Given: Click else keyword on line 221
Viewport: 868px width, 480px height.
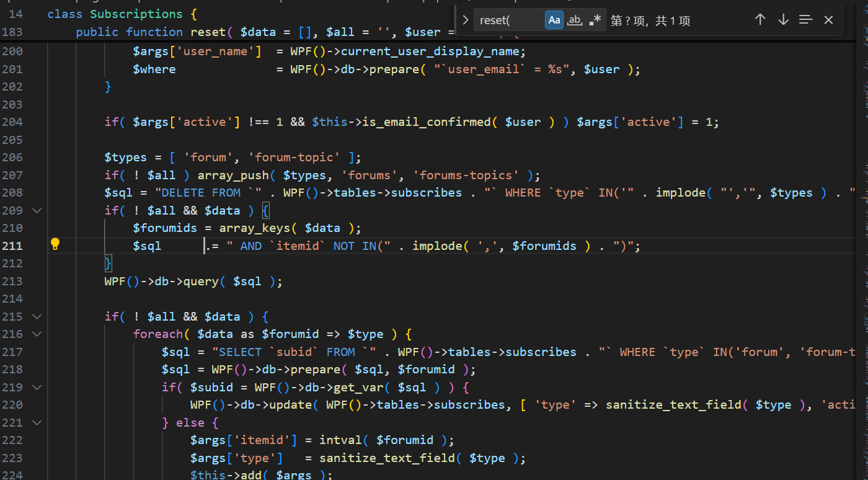Looking at the screenshot, I should point(190,422).
